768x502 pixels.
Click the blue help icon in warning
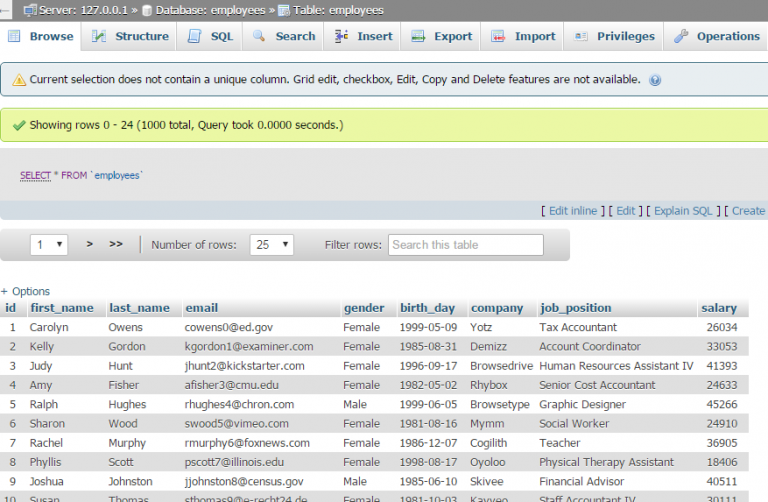click(x=656, y=79)
